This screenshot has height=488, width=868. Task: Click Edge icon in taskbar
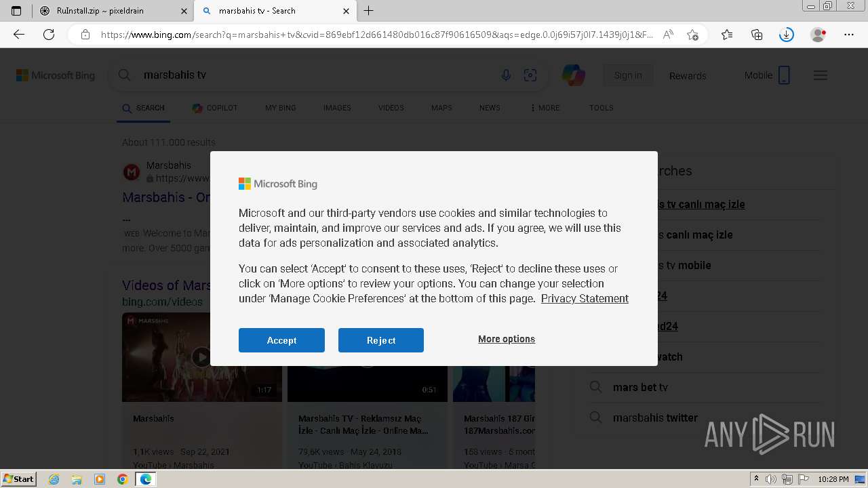[x=145, y=479]
